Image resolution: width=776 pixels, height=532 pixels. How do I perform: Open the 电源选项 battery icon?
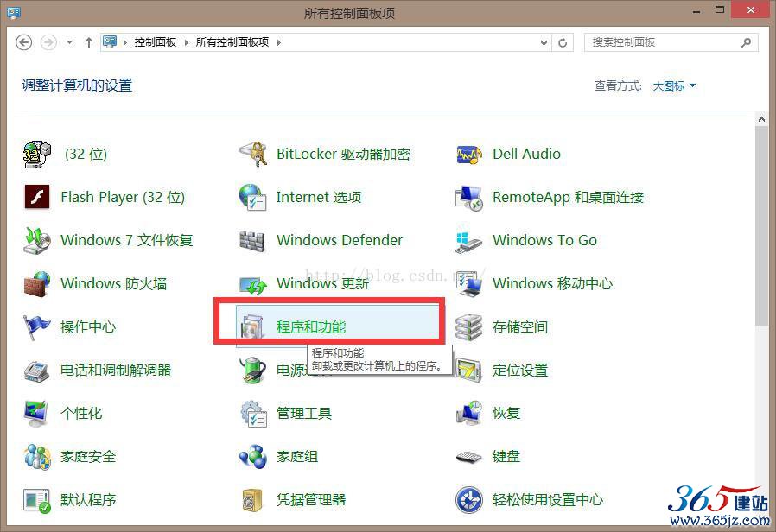(253, 370)
